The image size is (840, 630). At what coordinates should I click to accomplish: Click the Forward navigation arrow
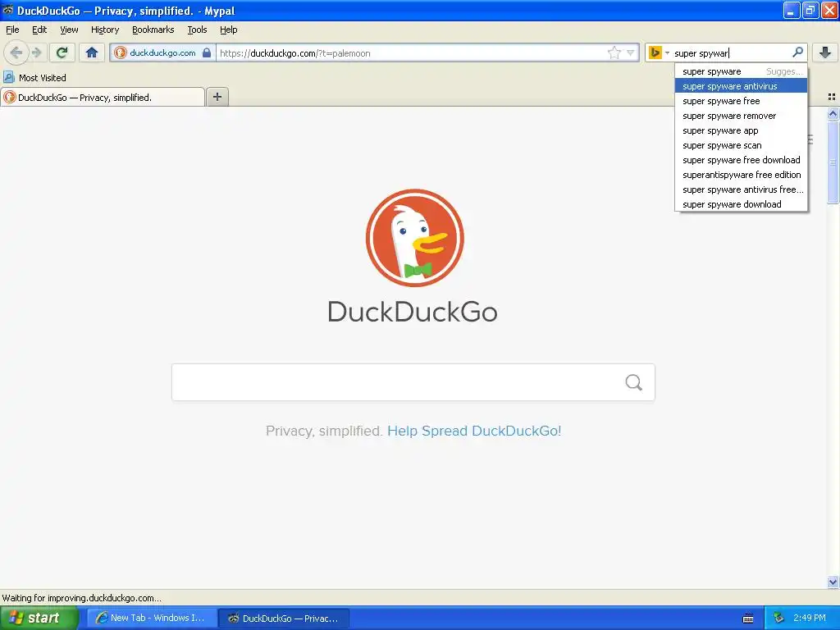point(36,52)
